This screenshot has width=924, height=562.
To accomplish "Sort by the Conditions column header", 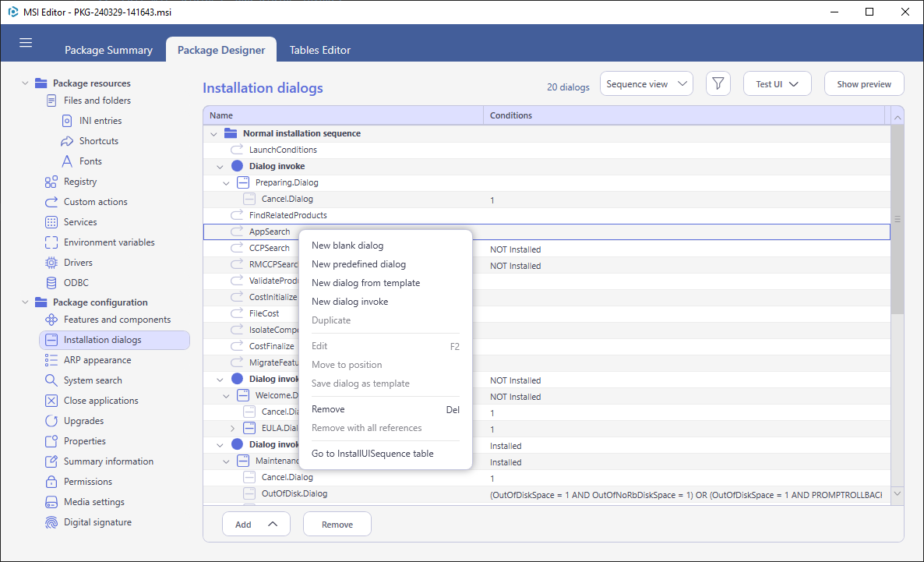I will tap(684, 115).
